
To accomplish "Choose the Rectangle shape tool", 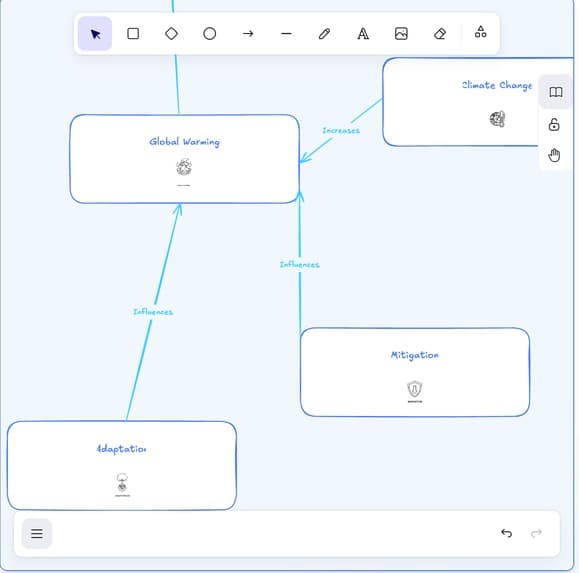I will click(x=133, y=34).
